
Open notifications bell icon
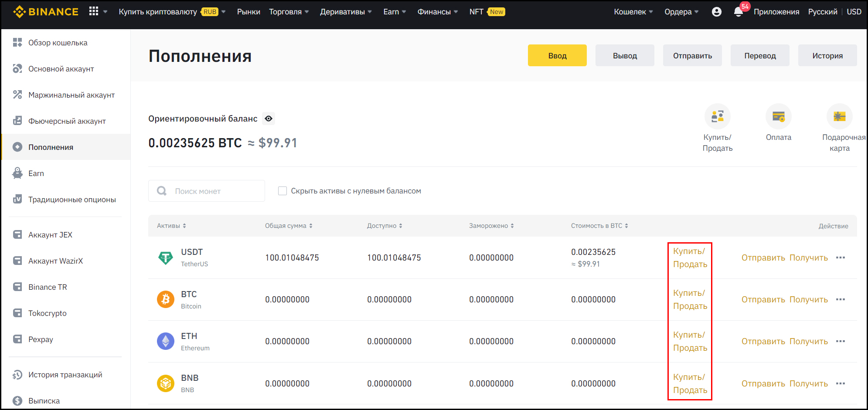click(x=739, y=12)
